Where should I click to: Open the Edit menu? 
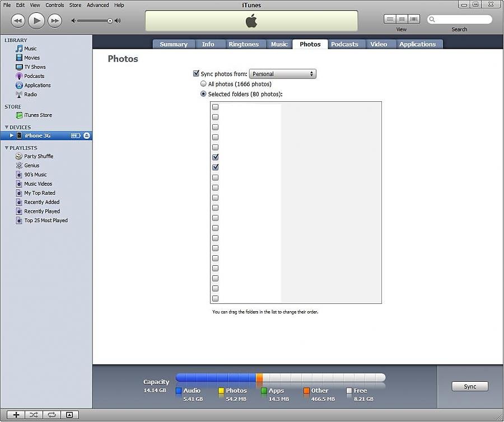[20, 5]
